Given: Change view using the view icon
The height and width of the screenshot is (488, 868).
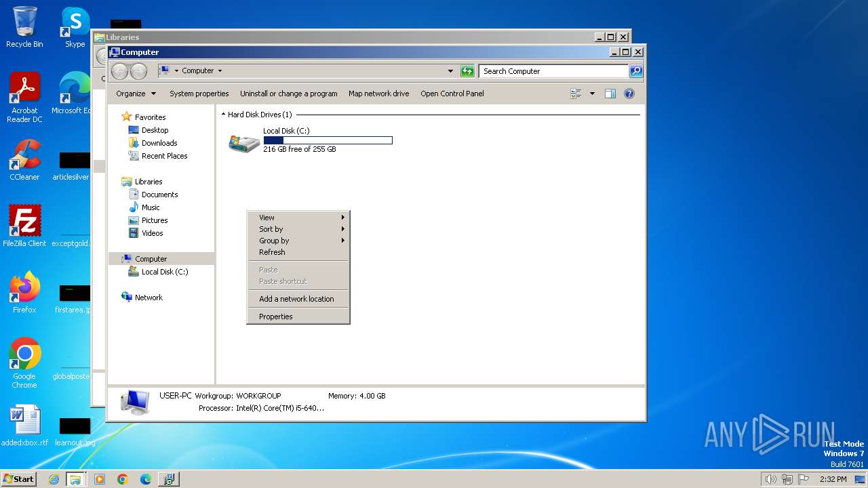Looking at the screenshot, I should coord(576,94).
